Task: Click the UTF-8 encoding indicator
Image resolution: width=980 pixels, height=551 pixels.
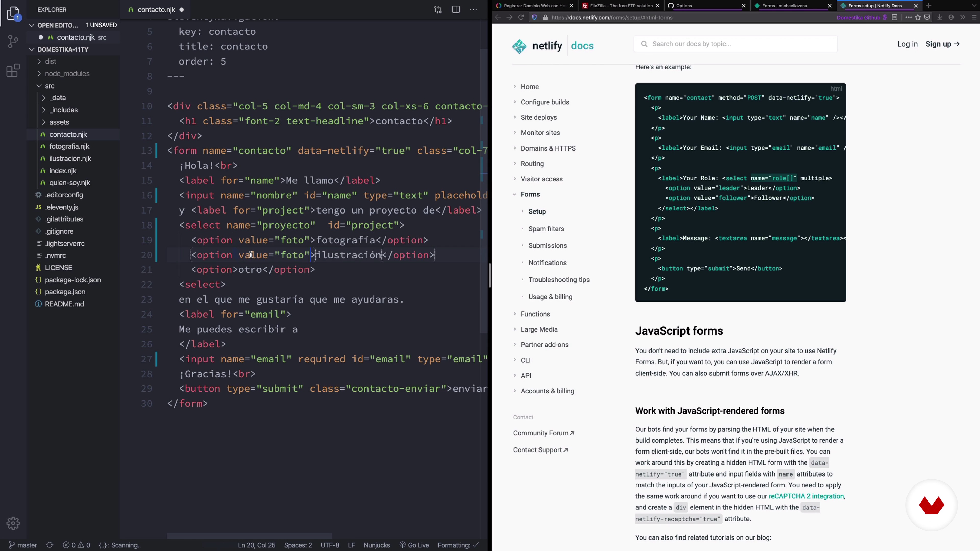Action: (x=330, y=545)
